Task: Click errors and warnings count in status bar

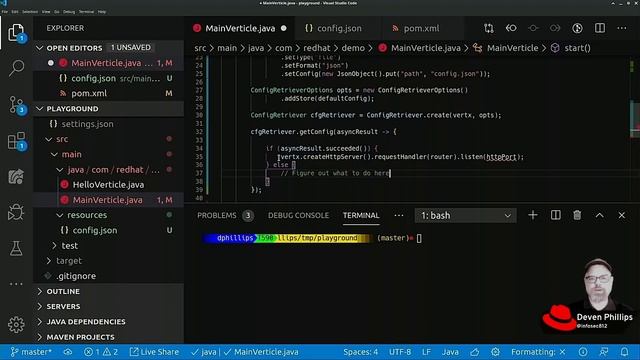Action: click(x=101, y=352)
